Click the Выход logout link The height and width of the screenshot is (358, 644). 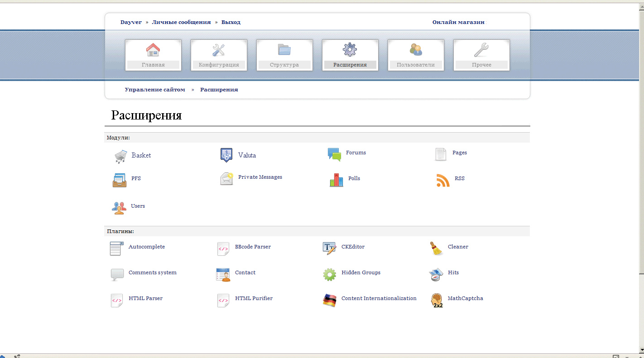pyautogui.click(x=231, y=22)
